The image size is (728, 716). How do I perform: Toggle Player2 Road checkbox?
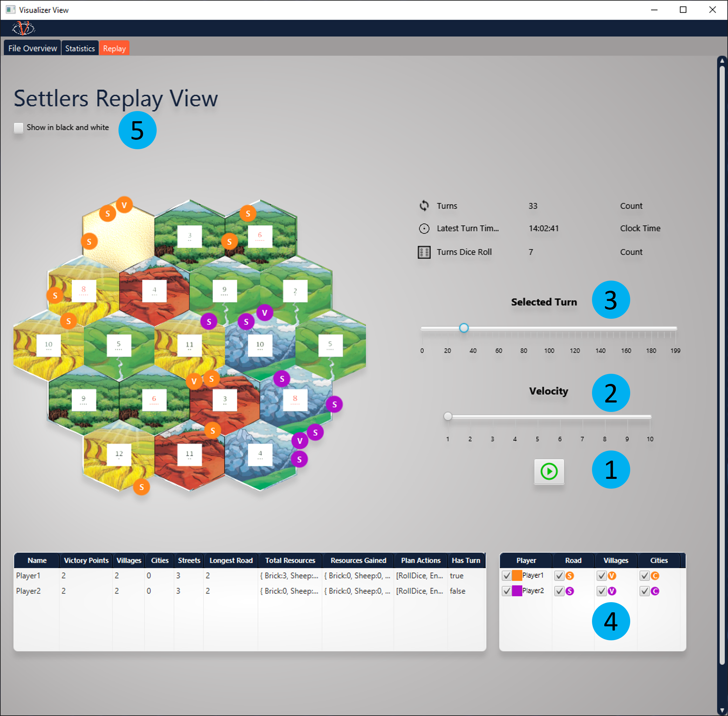[559, 591]
